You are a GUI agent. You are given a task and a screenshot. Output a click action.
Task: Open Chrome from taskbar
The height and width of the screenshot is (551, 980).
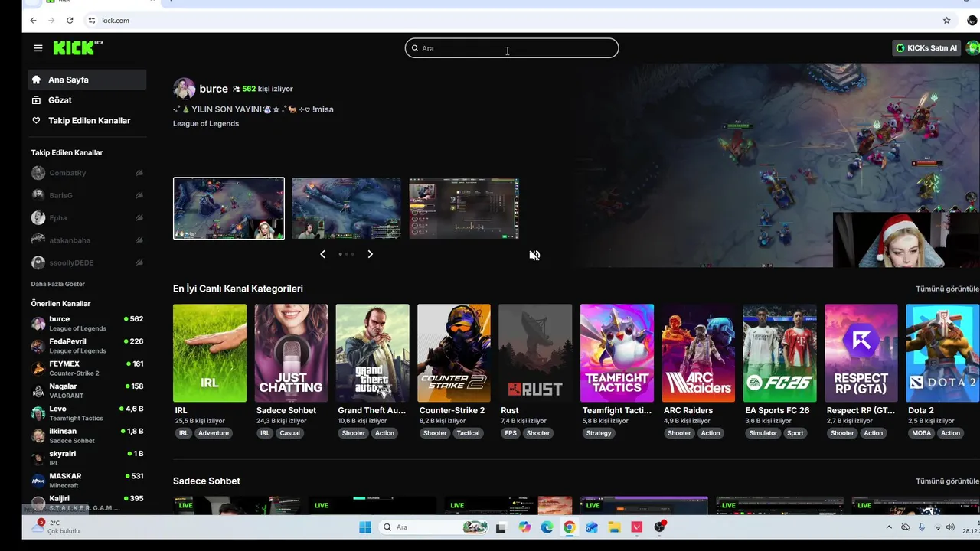[569, 527]
